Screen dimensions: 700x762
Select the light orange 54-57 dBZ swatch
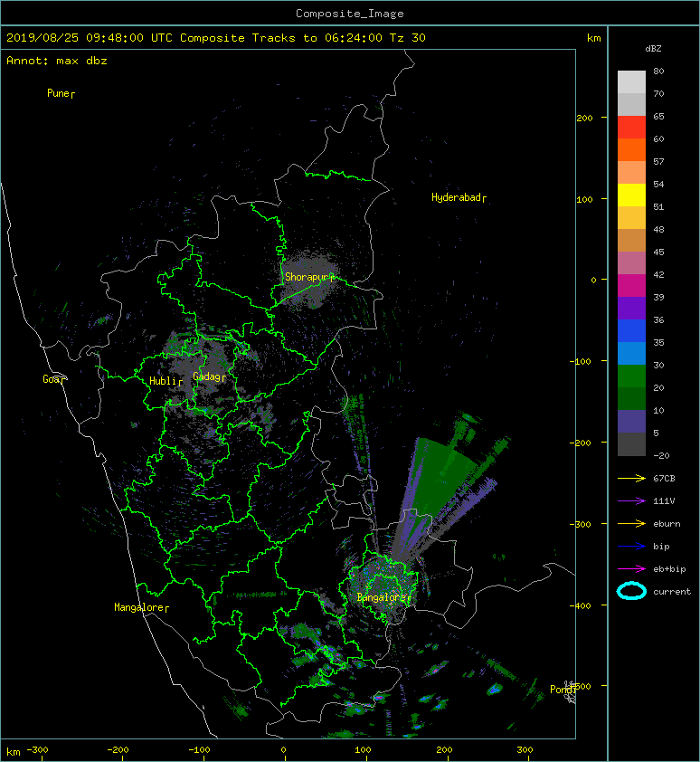click(x=631, y=173)
